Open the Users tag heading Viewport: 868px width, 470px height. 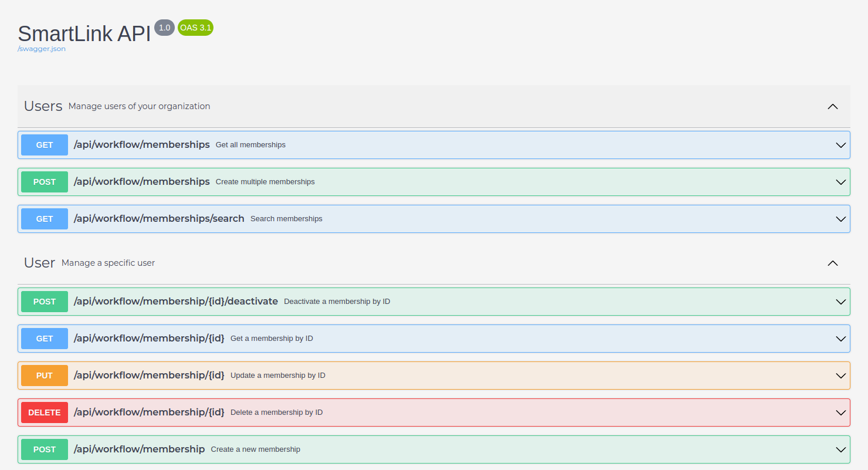43,106
